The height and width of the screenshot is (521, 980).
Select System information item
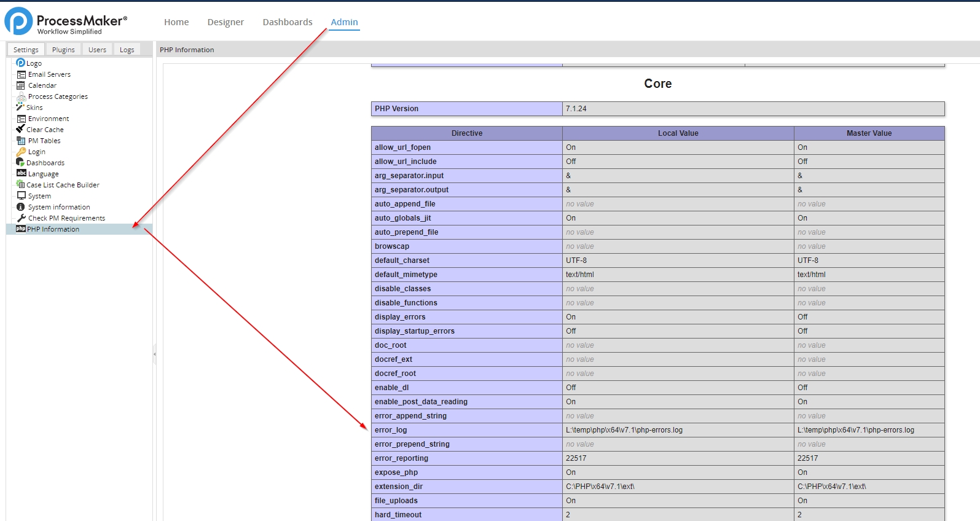click(x=59, y=207)
